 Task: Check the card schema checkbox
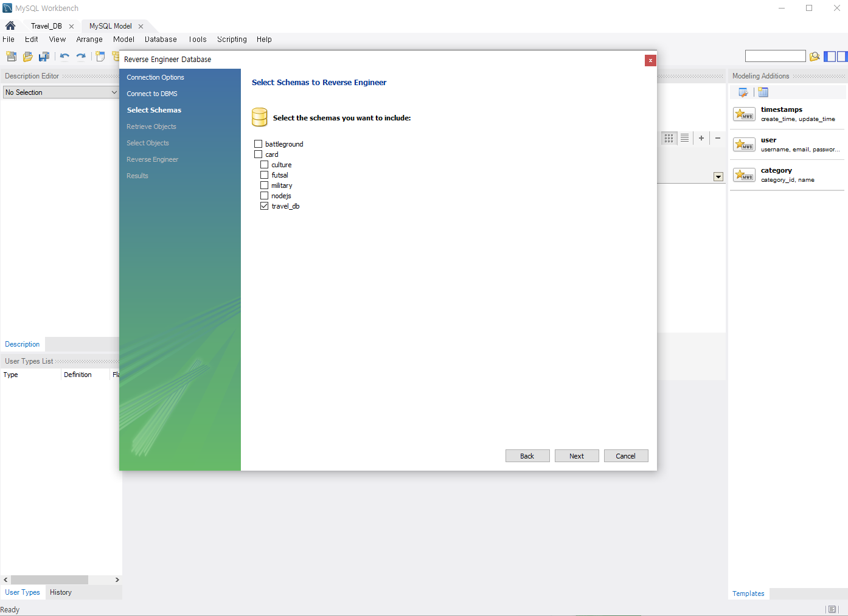(x=258, y=154)
